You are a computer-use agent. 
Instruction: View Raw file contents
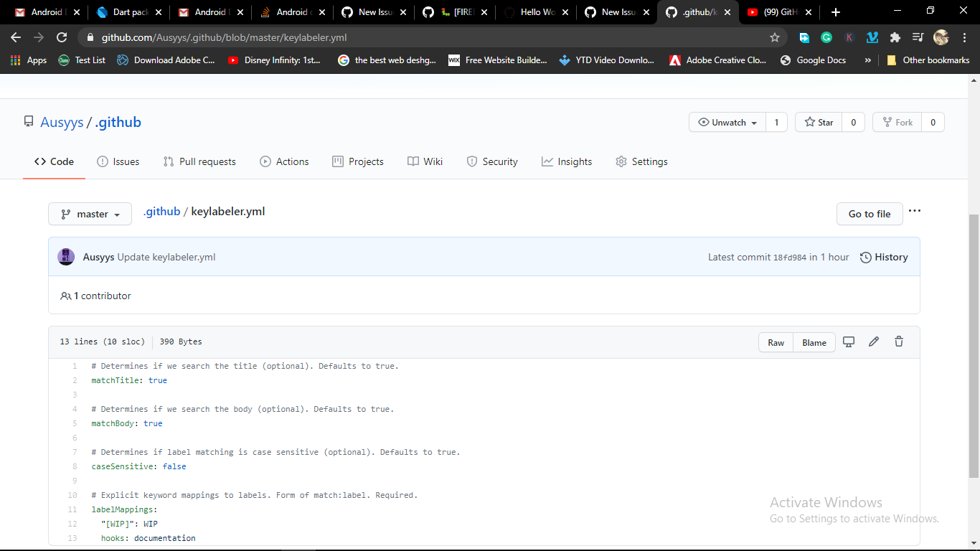(x=776, y=342)
